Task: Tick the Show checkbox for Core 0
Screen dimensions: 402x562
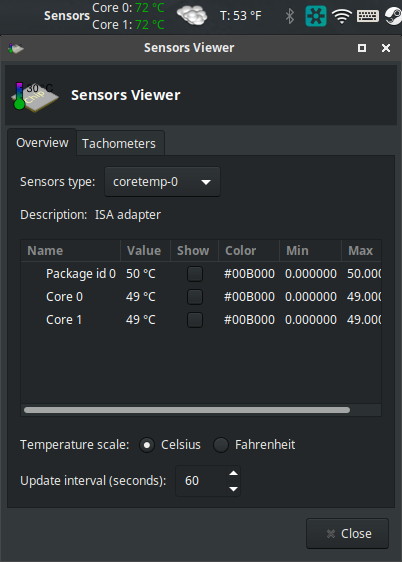Action: [195, 297]
